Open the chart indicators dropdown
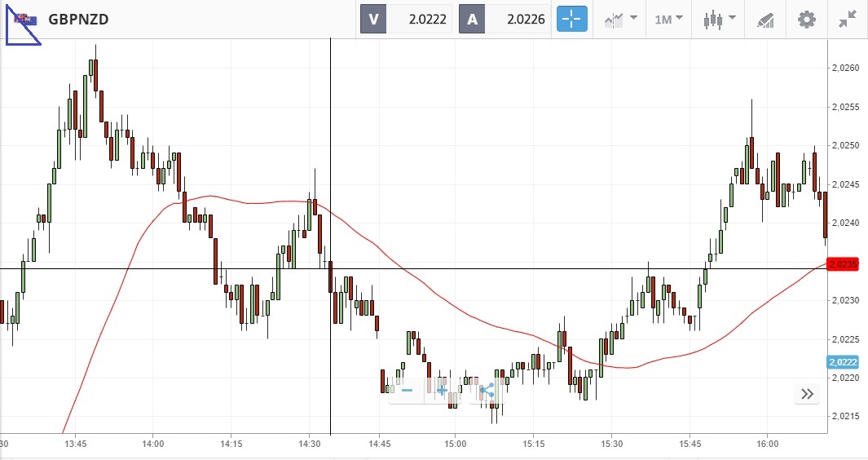868x460 pixels. click(x=620, y=19)
